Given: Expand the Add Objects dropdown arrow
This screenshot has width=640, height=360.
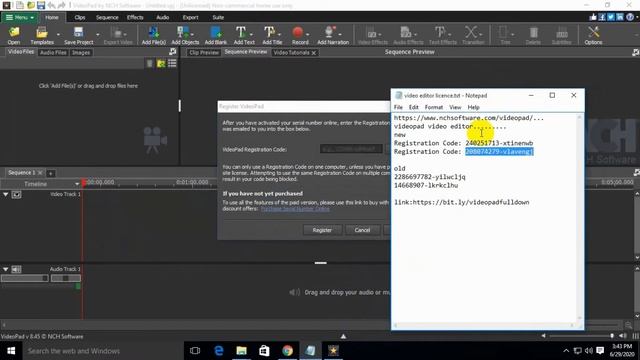Looking at the screenshot, I should [192, 35].
